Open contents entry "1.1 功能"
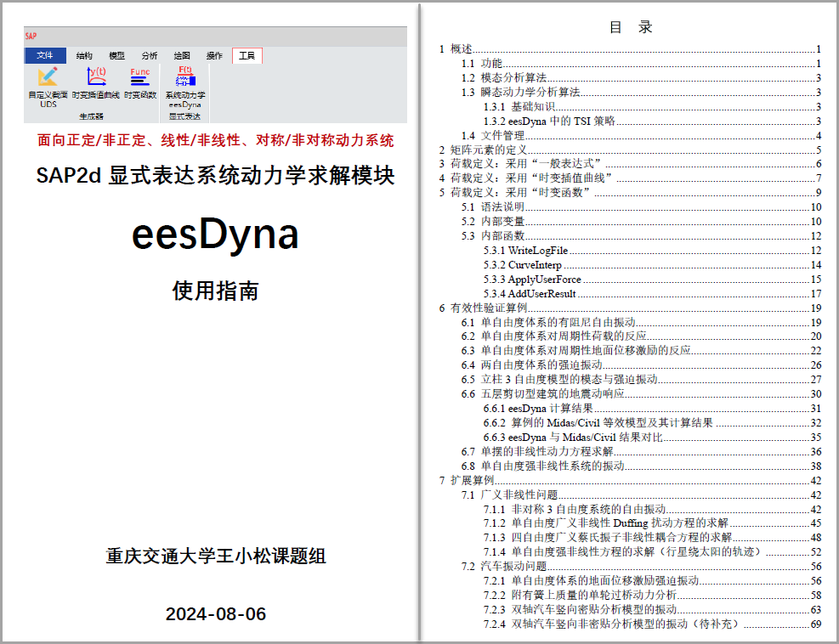The image size is (839, 644). (x=642, y=64)
